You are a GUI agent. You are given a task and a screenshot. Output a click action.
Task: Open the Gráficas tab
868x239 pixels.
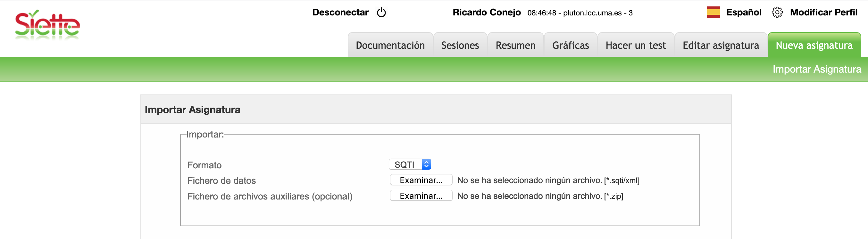click(x=570, y=45)
